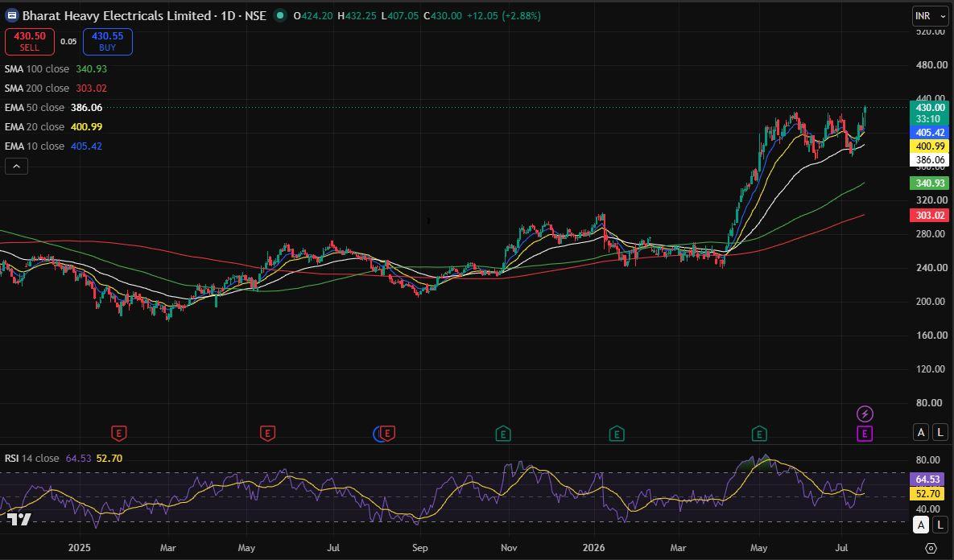Collapse the indicator legend with the chevron button
The height and width of the screenshot is (560, 954).
pos(16,166)
